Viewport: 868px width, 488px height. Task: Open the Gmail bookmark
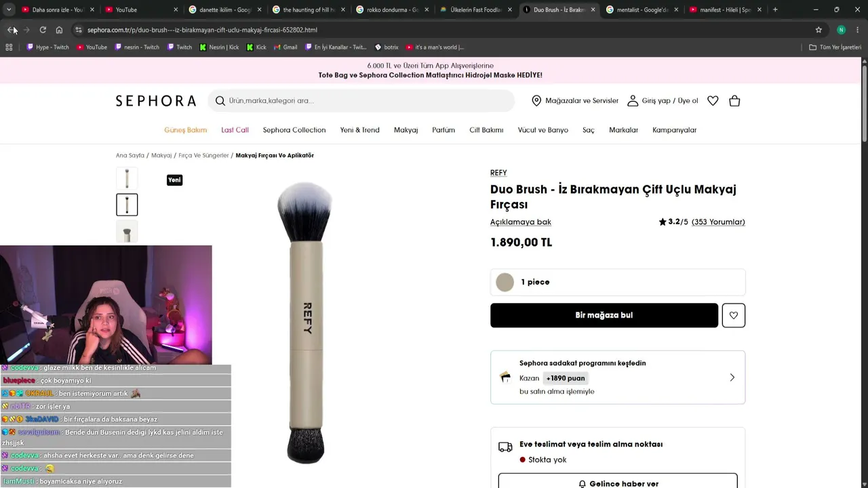285,47
